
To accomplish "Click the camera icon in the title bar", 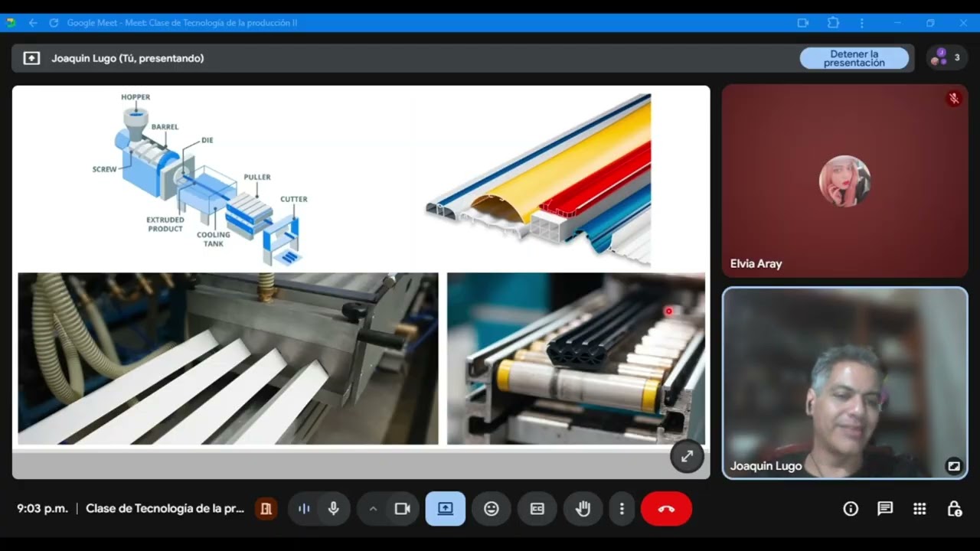I will 803,23.
